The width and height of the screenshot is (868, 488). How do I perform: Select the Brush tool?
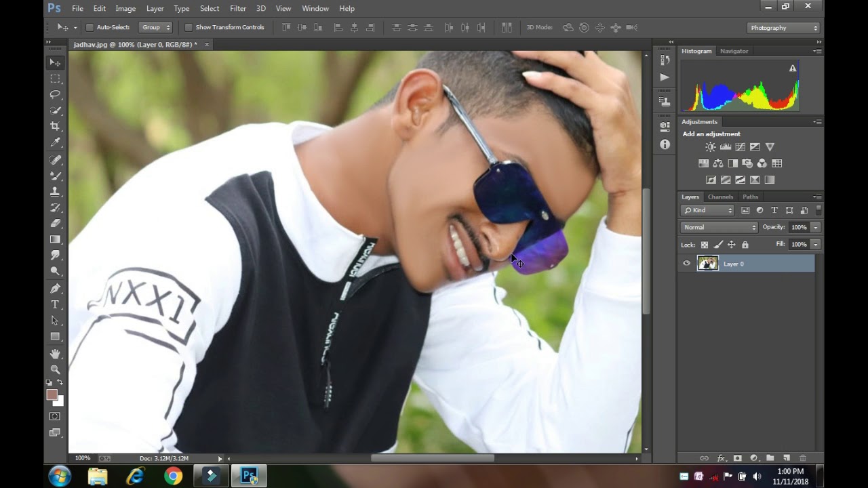click(55, 176)
